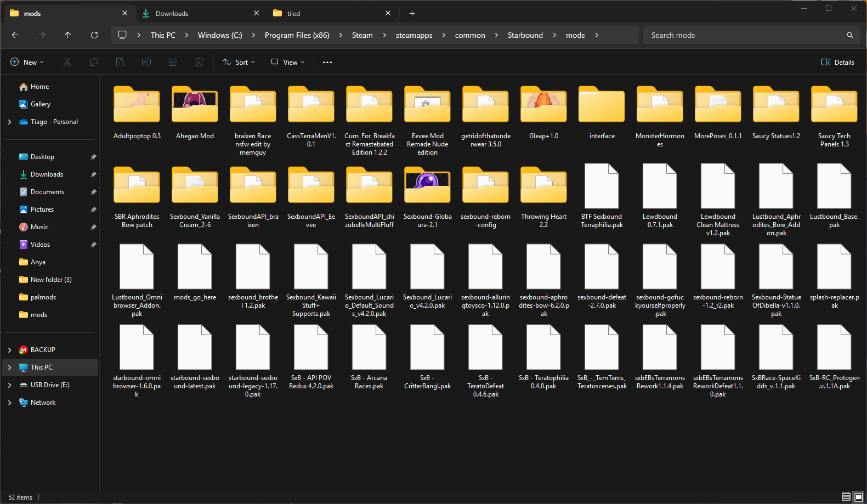Select the interface folder
This screenshot has width=867, height=504.
pyautogui.click(x=602, y=112)
